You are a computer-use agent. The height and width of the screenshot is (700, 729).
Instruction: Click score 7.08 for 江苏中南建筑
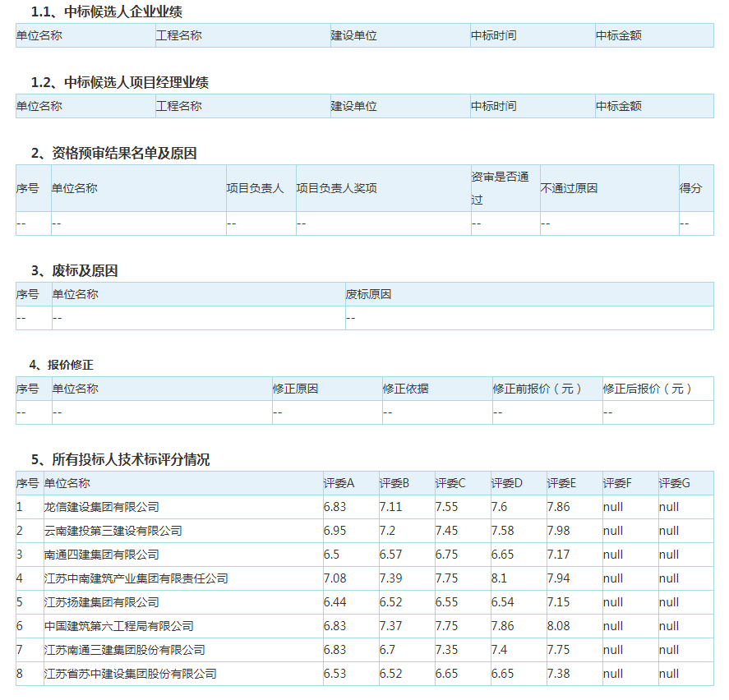335,578
